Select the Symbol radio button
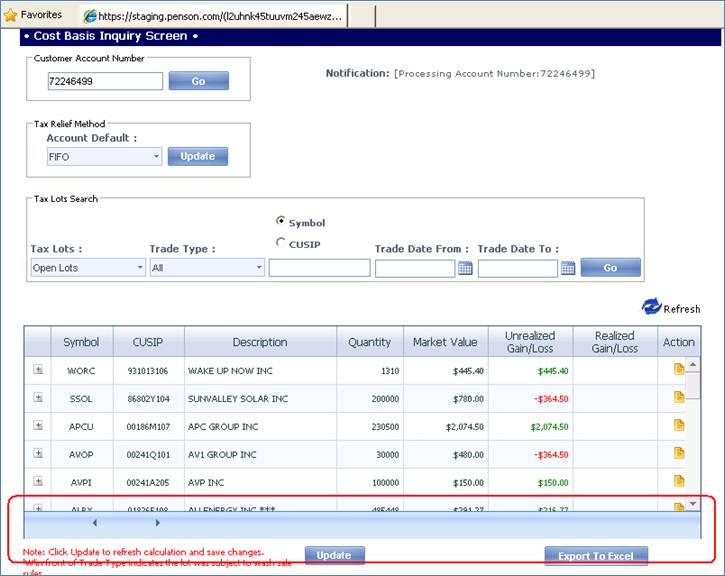The image size is (725, 576). (x=281, y=221)
